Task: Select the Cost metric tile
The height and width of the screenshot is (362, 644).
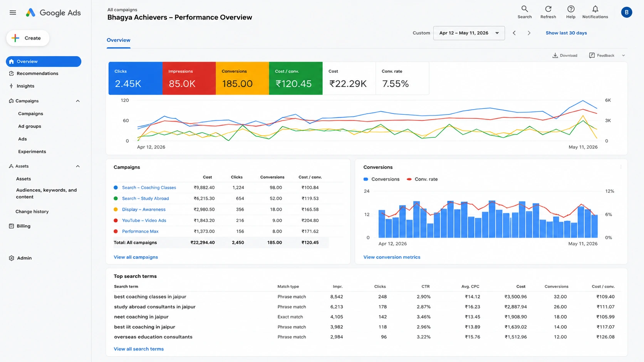Action: (x=349, y=78)
